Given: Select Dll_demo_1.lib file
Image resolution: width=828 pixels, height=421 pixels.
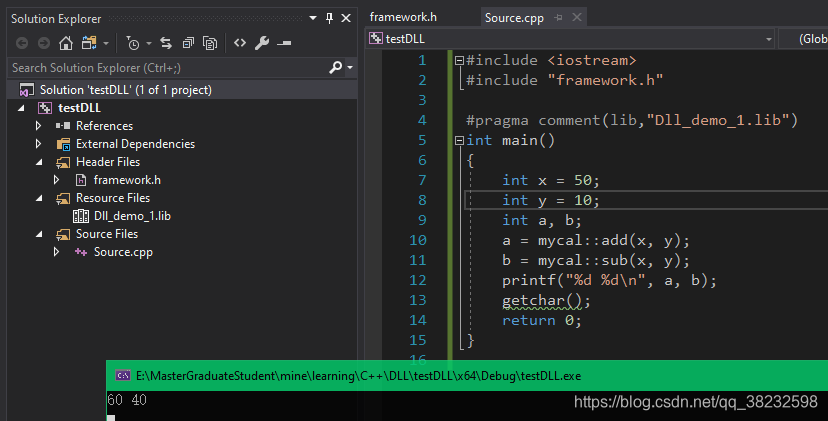Looking at the screenshot, I should pyautogui.click(x=132, y=216).
